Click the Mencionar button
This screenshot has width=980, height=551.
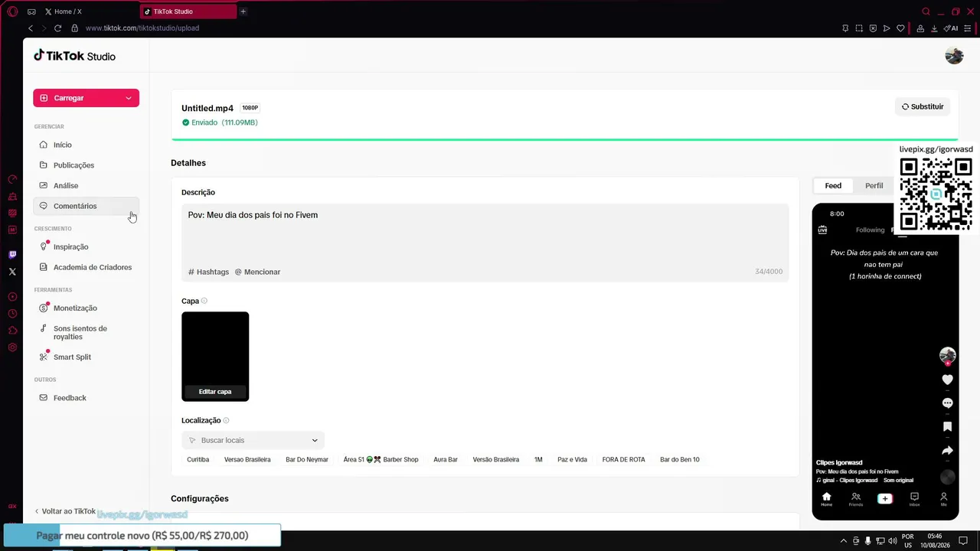point(257,272)
